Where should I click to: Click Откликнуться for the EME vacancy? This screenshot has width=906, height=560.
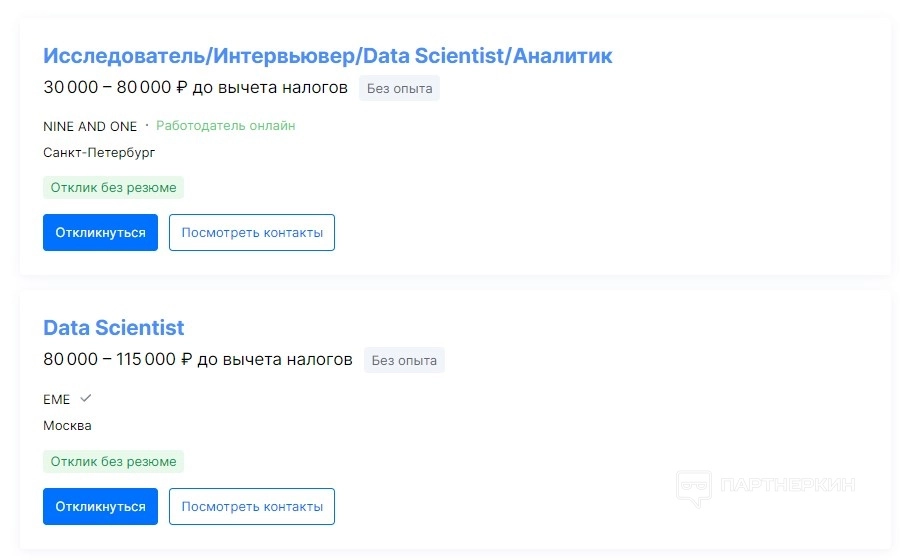(100, 507)
